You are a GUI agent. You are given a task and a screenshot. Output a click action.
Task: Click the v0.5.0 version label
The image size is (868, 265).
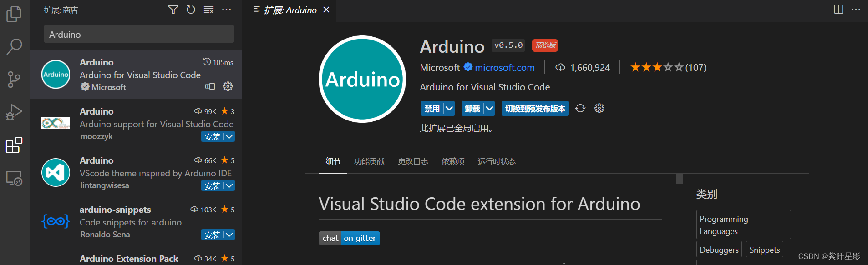[x=508, y=45]
